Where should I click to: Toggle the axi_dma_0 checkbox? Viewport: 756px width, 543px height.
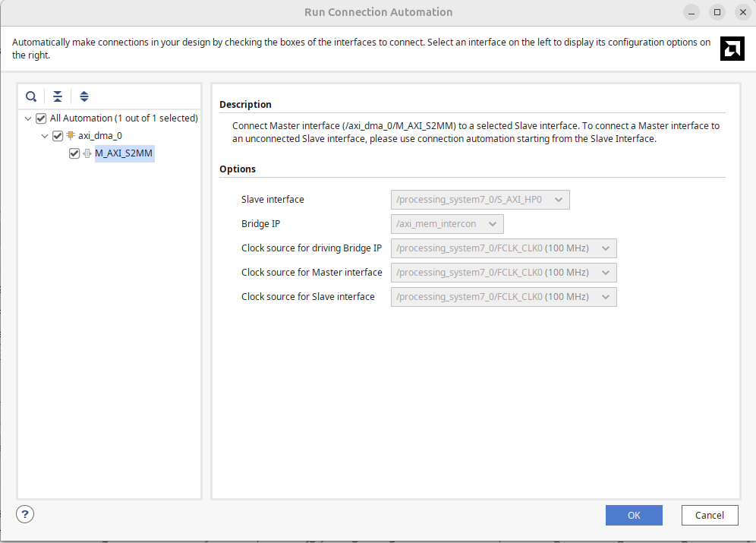click(58, 136)
